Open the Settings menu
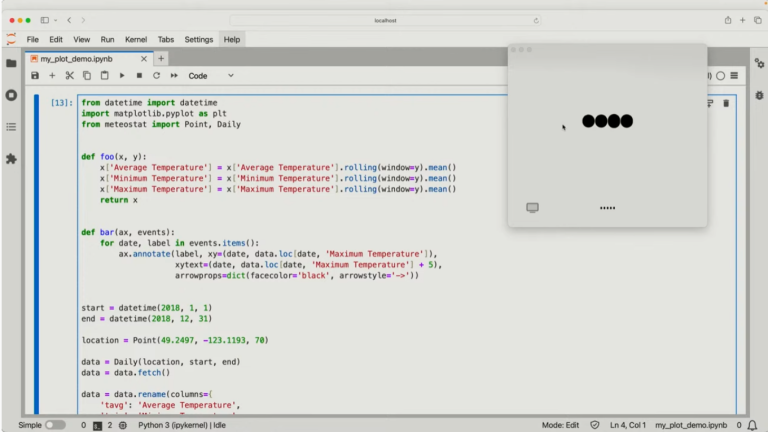 tap(198, 39)
